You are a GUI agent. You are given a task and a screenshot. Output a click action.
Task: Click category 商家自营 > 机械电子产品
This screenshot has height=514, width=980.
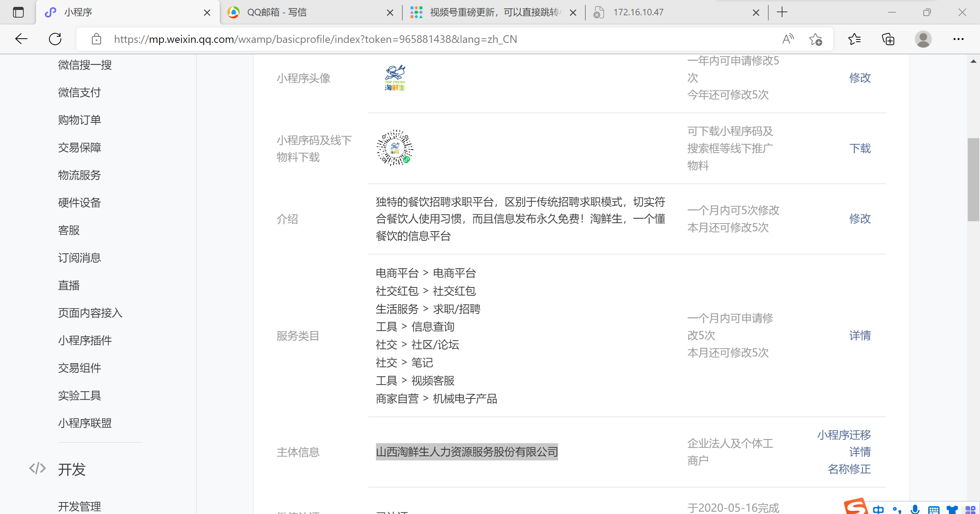[x=436, y=399]
